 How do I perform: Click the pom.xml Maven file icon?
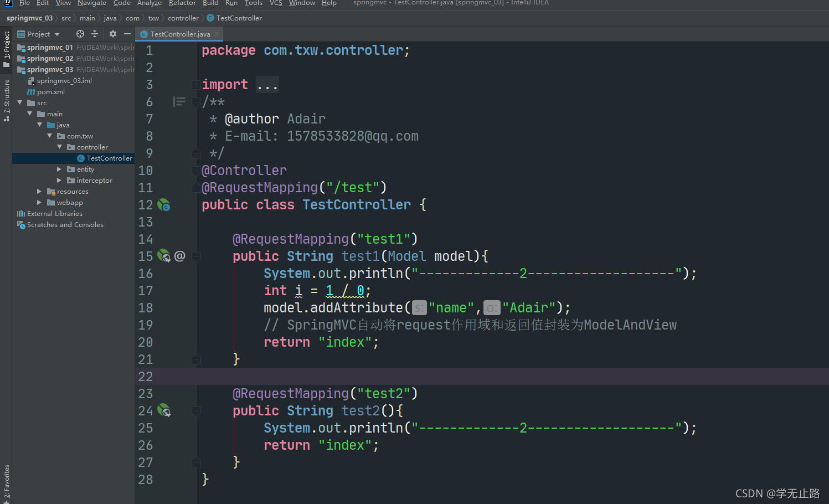(x=31, y=92)
